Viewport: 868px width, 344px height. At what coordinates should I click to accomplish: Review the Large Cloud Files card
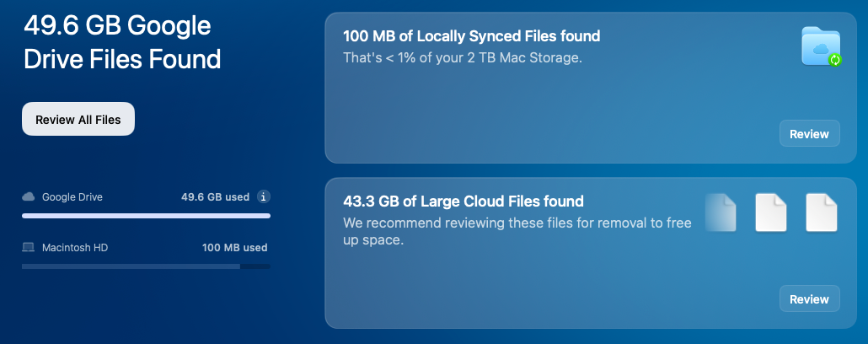point(809,298)
